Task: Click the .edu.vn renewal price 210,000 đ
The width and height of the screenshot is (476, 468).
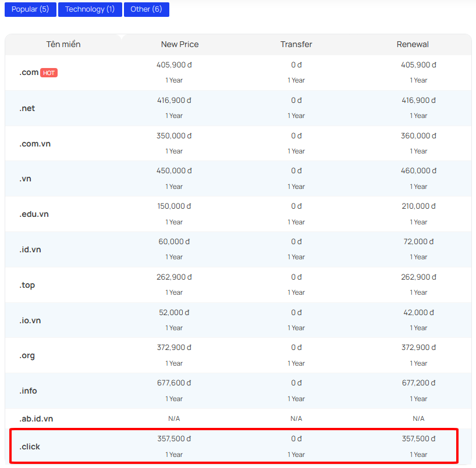Action: (418, 206)
